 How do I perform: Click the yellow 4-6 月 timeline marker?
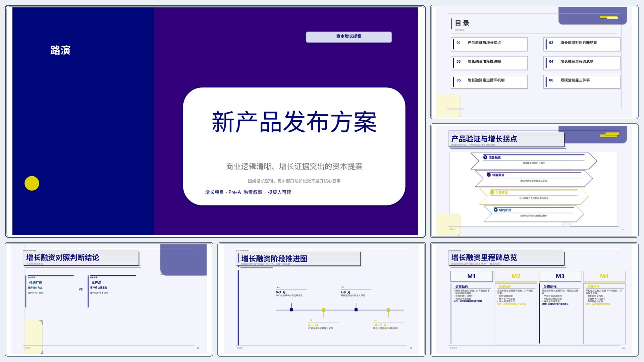point(324,310)
